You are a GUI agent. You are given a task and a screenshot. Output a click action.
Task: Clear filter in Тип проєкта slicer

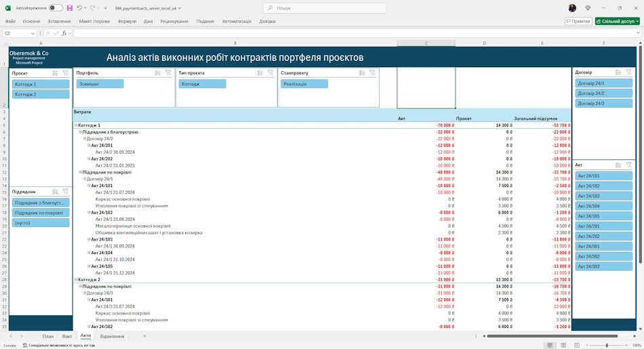pos(270,73)
